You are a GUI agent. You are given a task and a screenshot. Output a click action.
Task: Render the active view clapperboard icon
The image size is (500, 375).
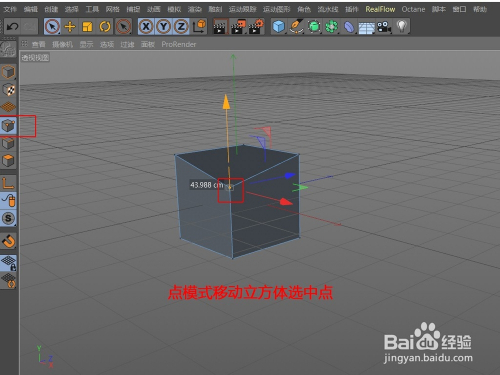click(220, 26)
